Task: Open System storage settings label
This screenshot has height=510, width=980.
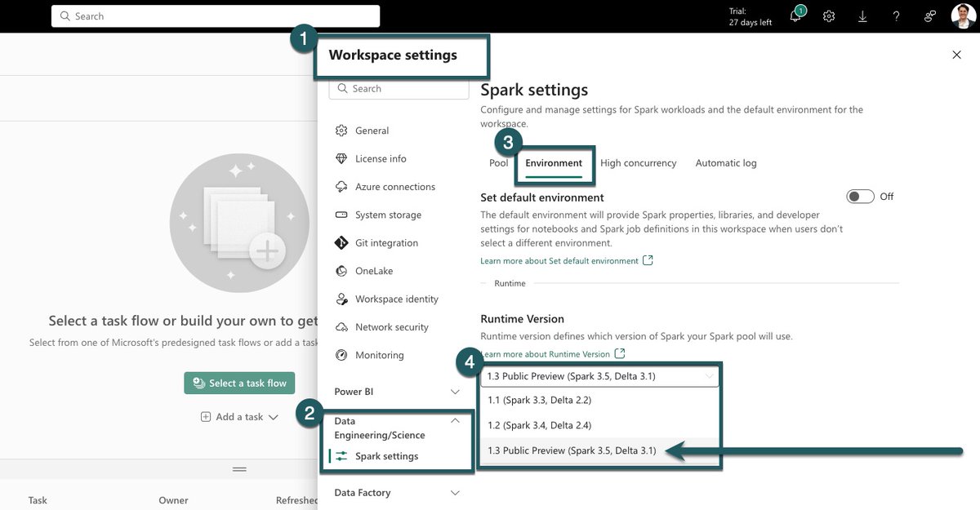Action: click(x=388, y=215)
